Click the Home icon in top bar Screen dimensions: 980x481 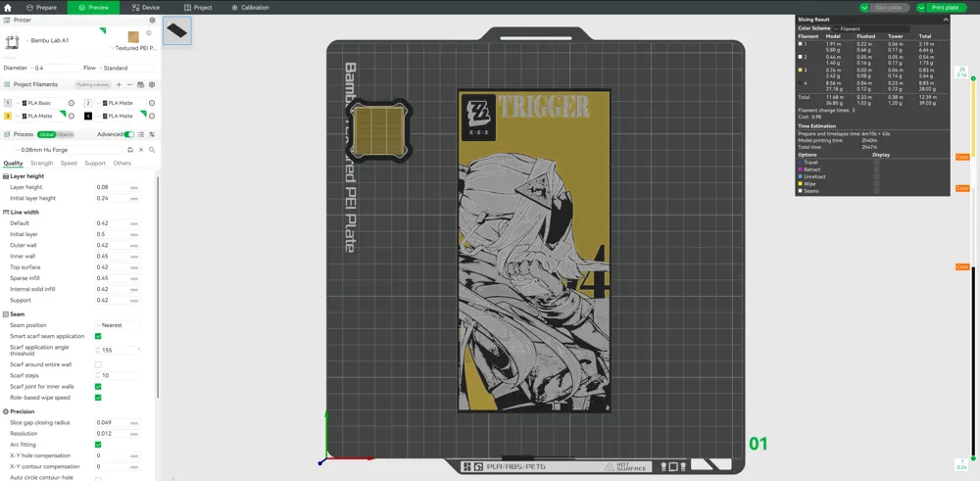8,8
